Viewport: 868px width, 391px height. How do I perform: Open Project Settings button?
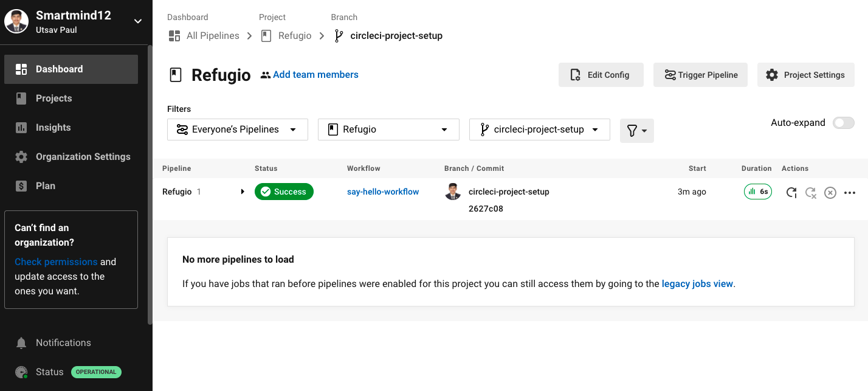pos(806,75)
